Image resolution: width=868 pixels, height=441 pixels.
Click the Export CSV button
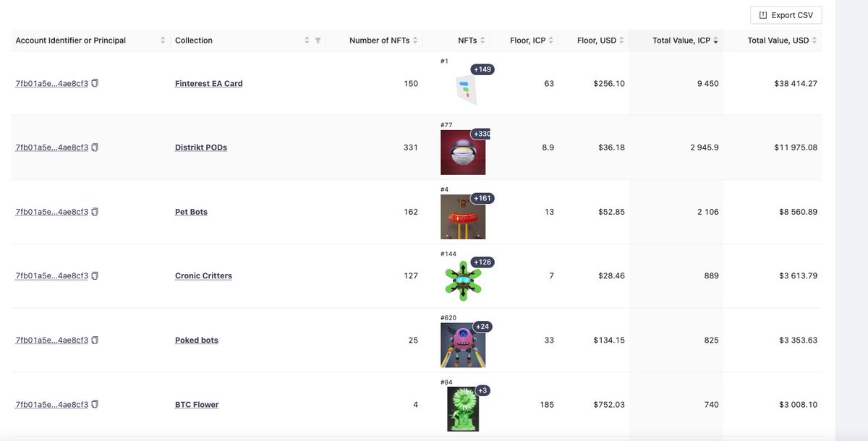coord(786,15)
